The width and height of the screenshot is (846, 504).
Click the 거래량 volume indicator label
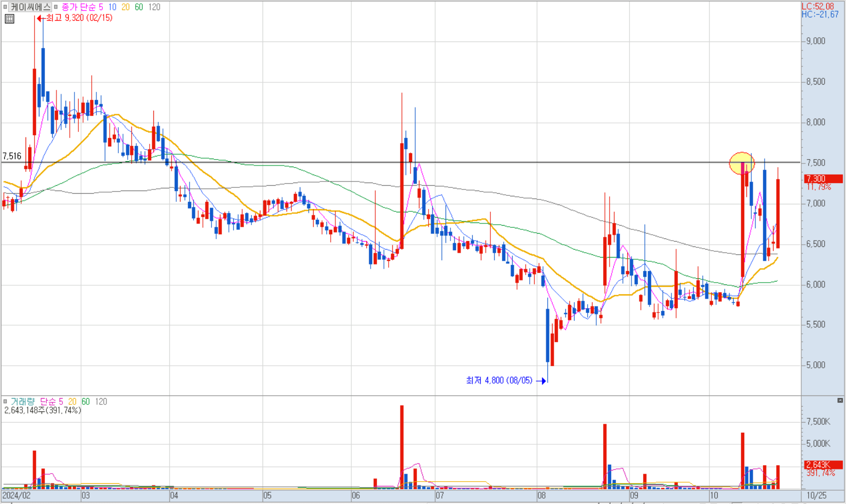[x=22, y=401]
